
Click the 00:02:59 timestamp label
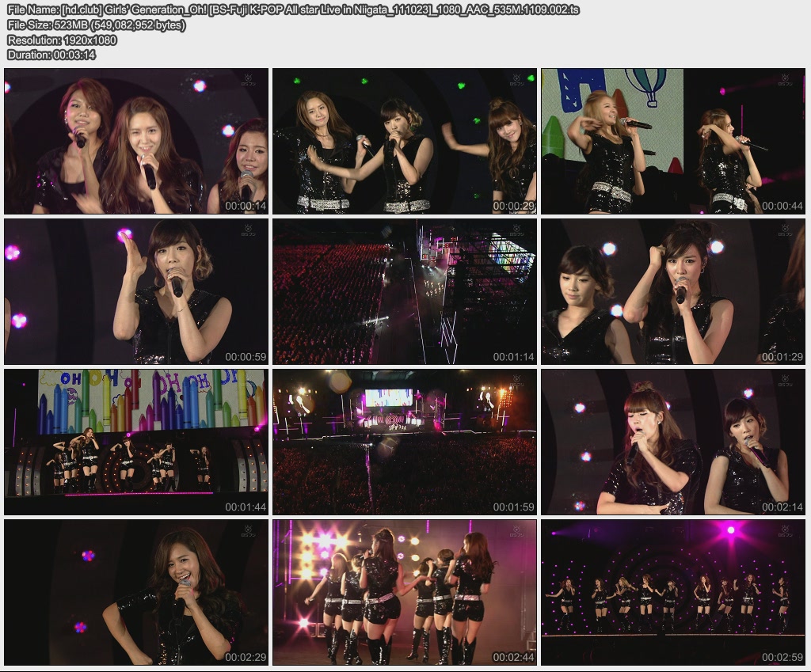[782, 657]
